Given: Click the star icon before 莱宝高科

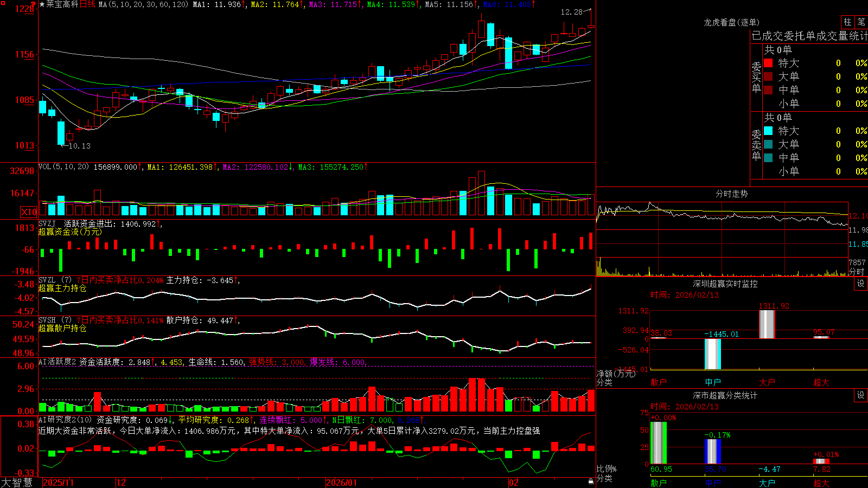Looking at the screenshot, I should coord(42,4).
